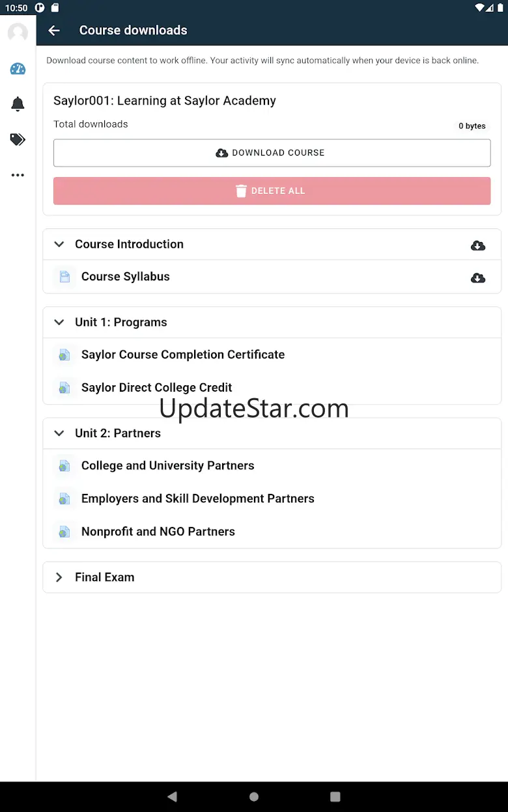Screen dimensions: 508x812
Task: Open Saylor Direct College Credit item
Action: 156,388
